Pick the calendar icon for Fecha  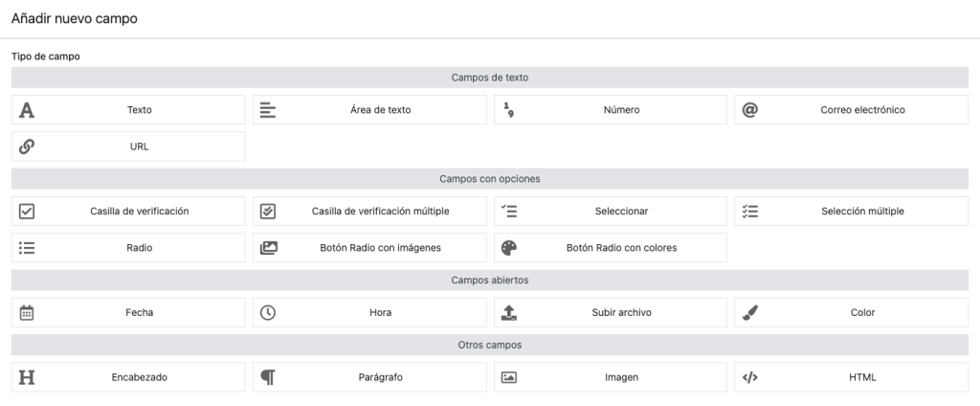[x=27, y=313]
